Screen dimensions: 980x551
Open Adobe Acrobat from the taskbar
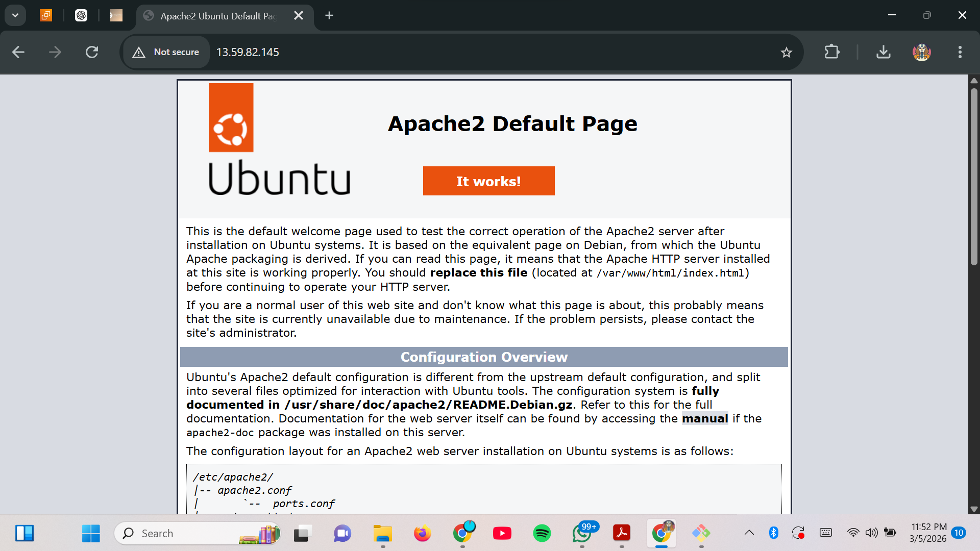point(622,533)
